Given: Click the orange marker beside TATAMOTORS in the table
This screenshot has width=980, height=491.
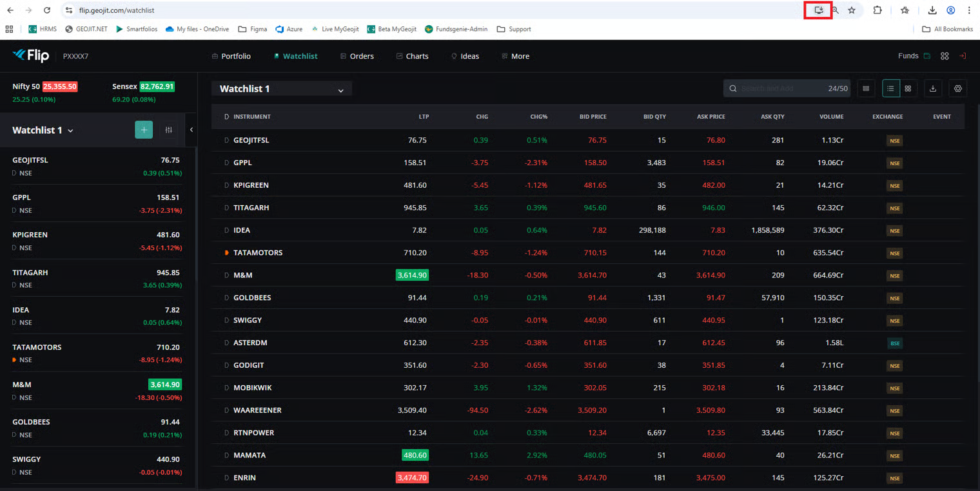Looking at the screenshot, I should coord(227,253).
